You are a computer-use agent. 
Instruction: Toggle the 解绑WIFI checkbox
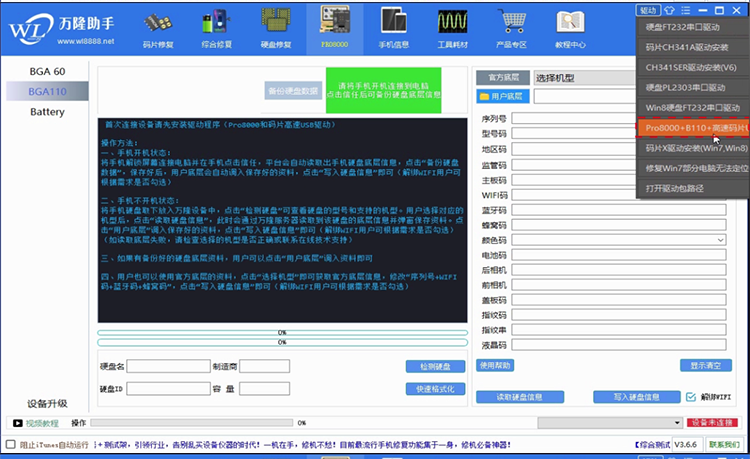coord(691,397)
